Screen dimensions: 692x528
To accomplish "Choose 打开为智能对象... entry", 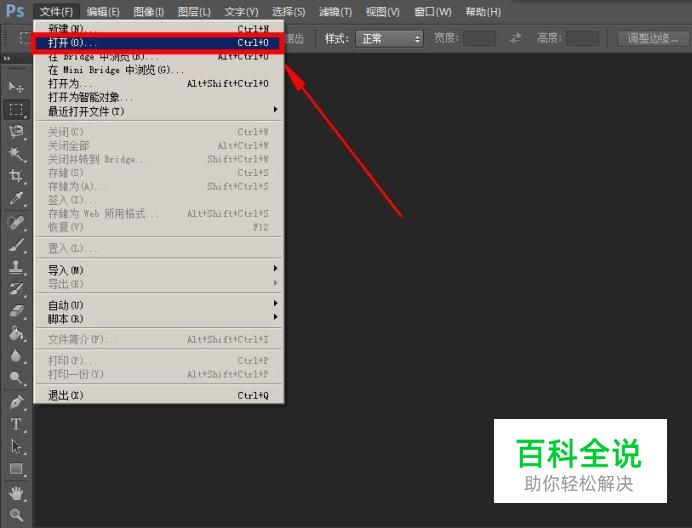I will point(158,97).
